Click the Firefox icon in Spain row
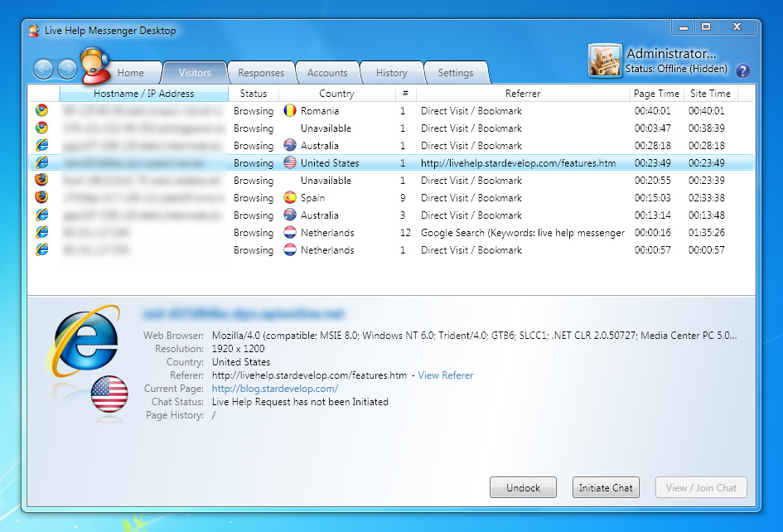783x532 pixels. coord(41,197)
